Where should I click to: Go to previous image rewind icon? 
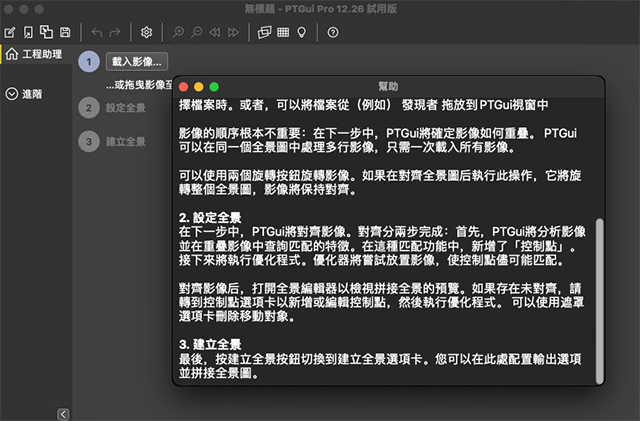215,32
